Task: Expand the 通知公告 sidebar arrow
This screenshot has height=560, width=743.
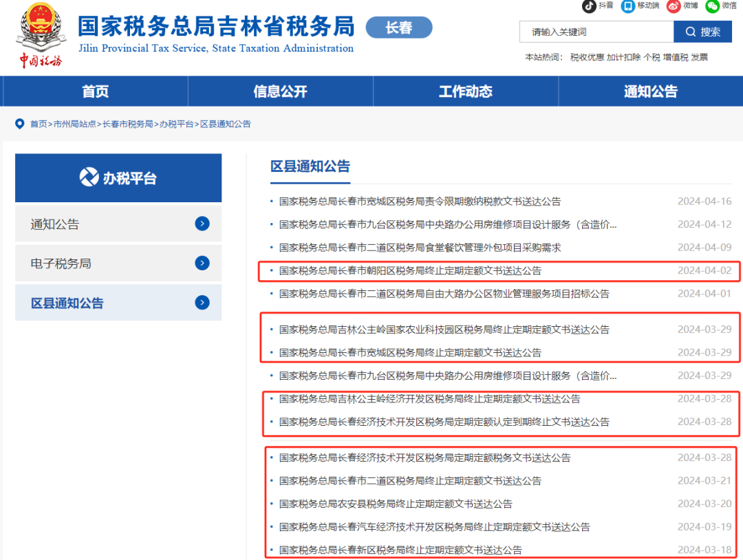Action: pyautogui.click(x=202, y=224)
